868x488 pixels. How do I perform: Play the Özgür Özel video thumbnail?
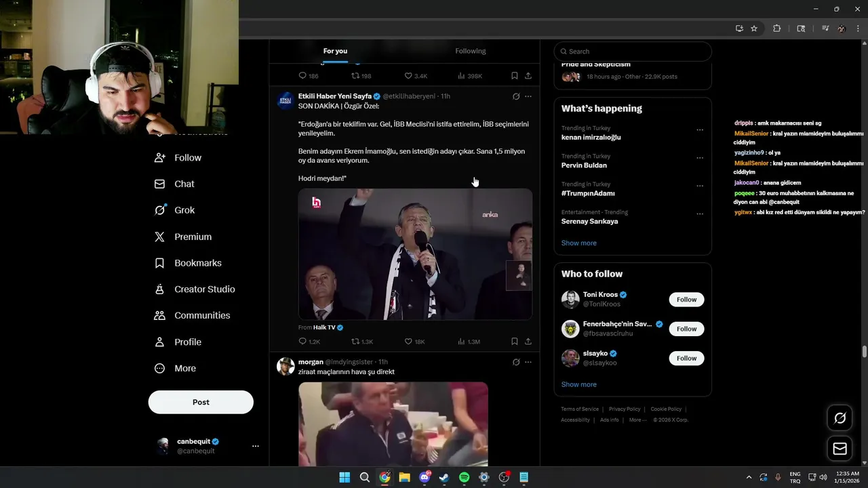[x=415, y=254]
